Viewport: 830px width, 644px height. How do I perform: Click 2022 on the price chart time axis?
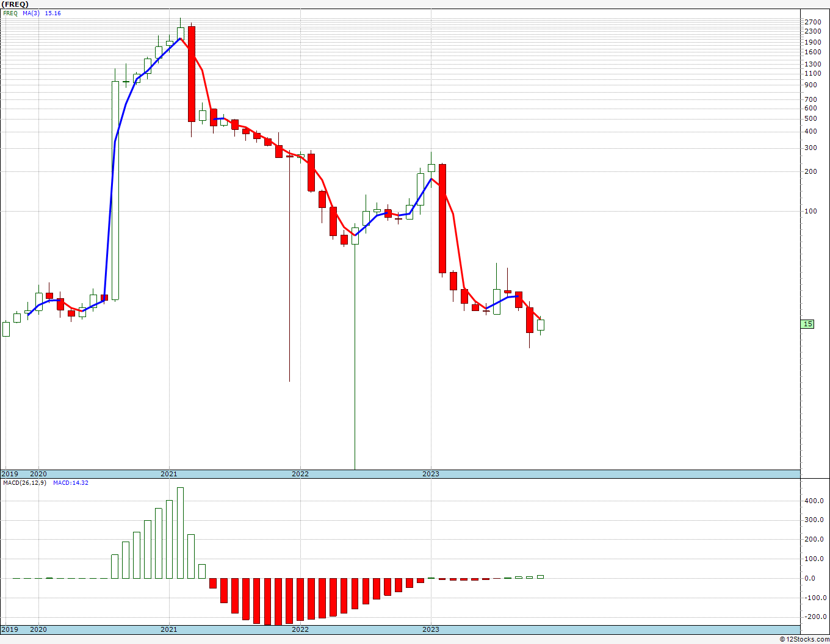coord(300,474)
